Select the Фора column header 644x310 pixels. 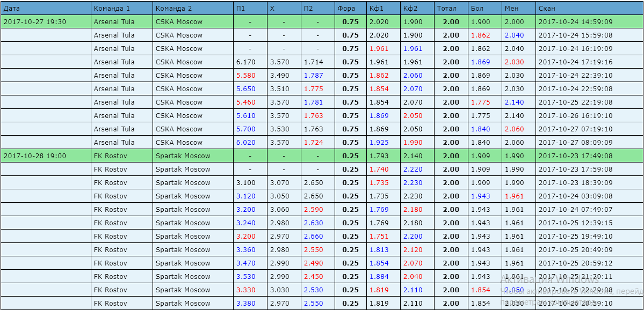[x=345, y=9]
